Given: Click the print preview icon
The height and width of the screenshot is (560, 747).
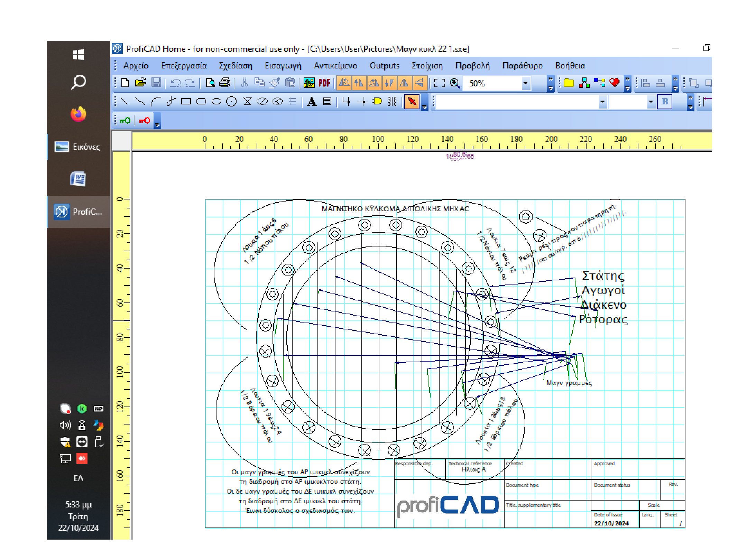Looking at the screenshot, I should [x=210, y=83].
